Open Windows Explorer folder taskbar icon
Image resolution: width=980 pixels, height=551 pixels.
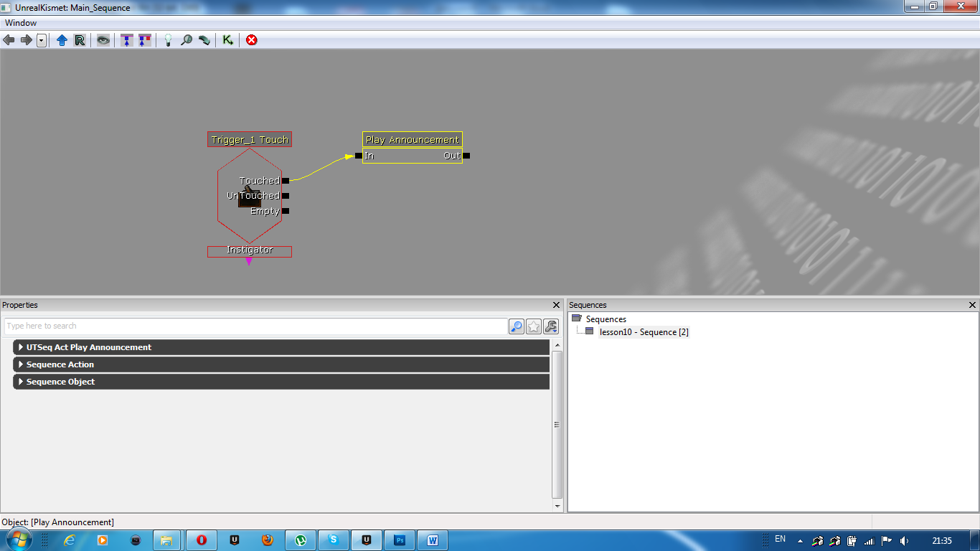(166, 540)
